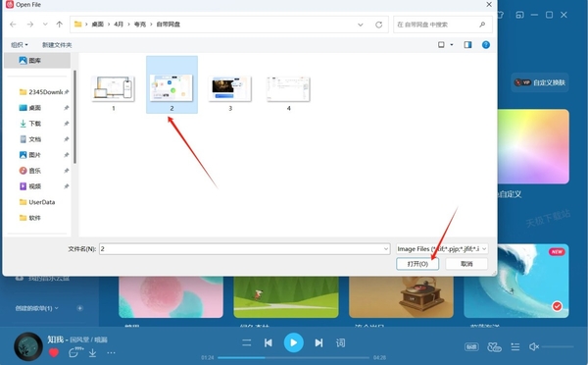Open mini player mode icon in player
The image size is (588, 365).
pyautogui.click(x=519, y=15)
